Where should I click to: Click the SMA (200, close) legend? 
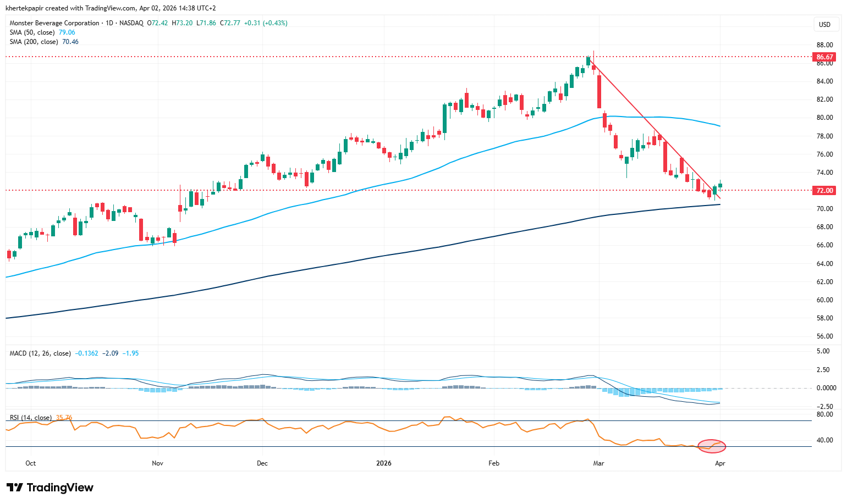pyautogui.click(x=34, y=42)
